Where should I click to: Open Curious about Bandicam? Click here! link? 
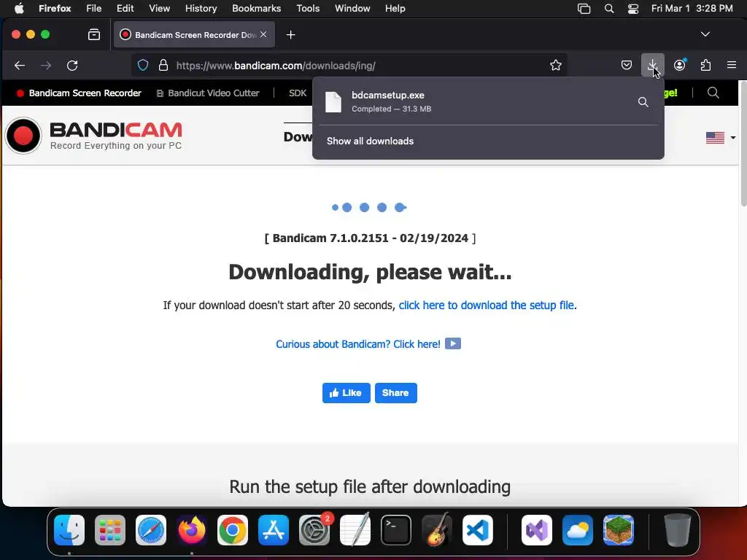pos(358,344)
